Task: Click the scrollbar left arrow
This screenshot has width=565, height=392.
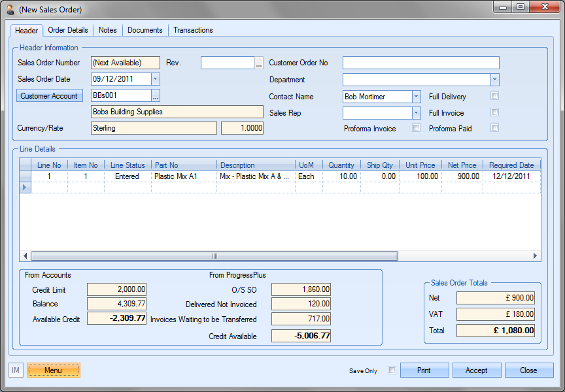Action: coord(26,256)
